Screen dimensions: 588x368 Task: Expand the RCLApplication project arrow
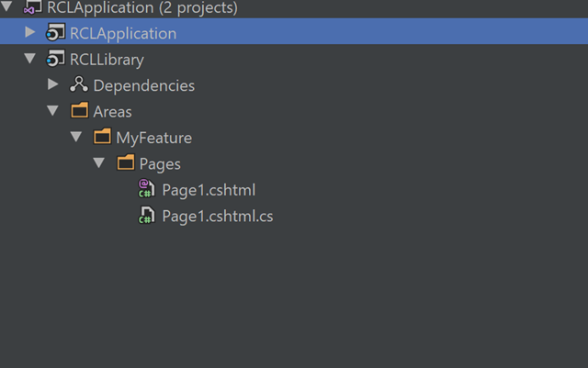pyautogui.click(x=30, y=32)
